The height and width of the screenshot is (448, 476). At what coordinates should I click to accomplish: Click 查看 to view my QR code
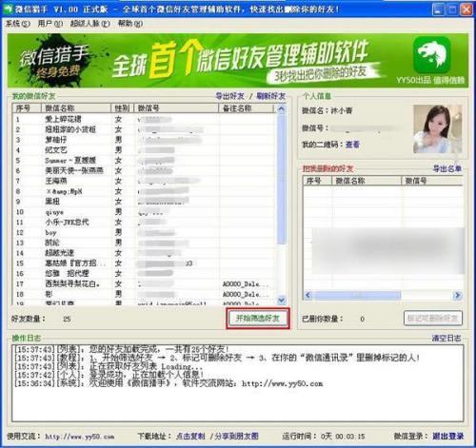352,145
